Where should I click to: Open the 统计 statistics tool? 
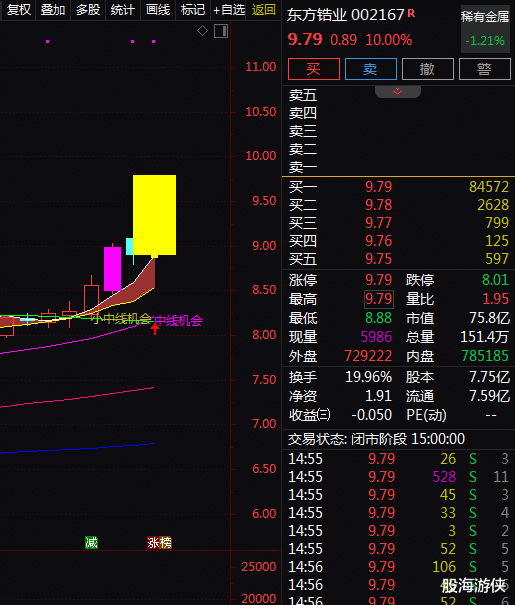122,9
